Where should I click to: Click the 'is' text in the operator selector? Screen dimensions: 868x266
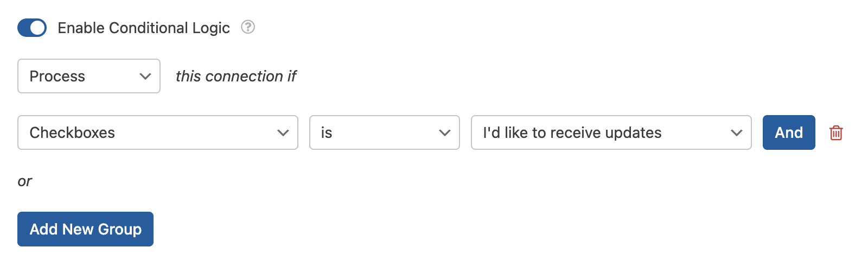point(327,133)
